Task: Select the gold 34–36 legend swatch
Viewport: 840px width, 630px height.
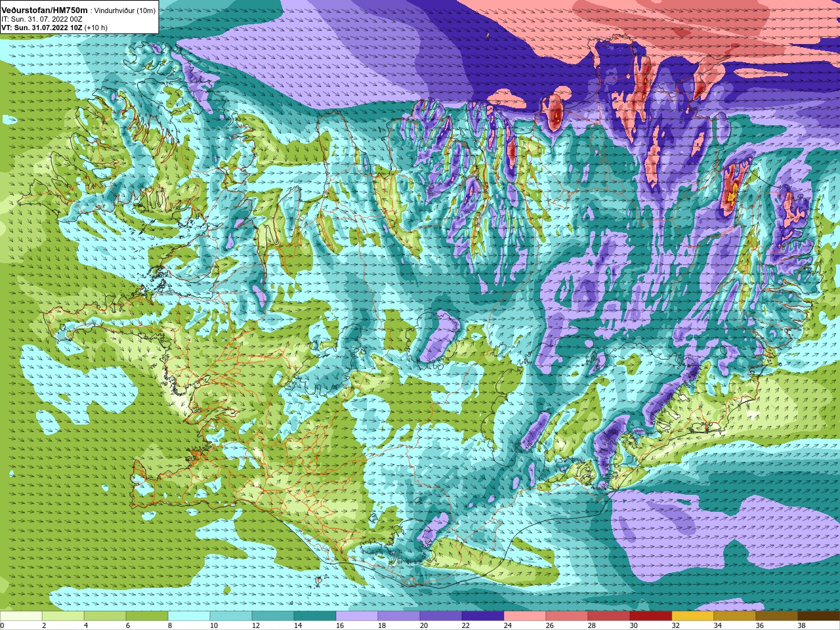Action: coord(735,616)
